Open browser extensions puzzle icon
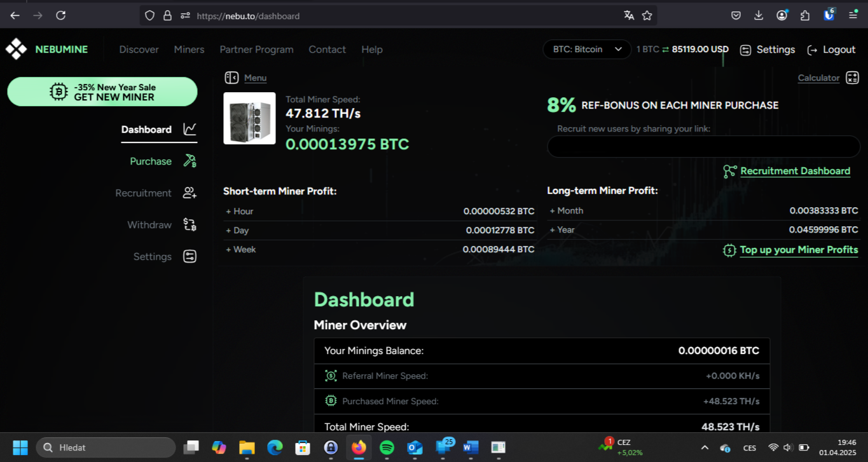Viewport: 868px width, 462px height. 805,15
